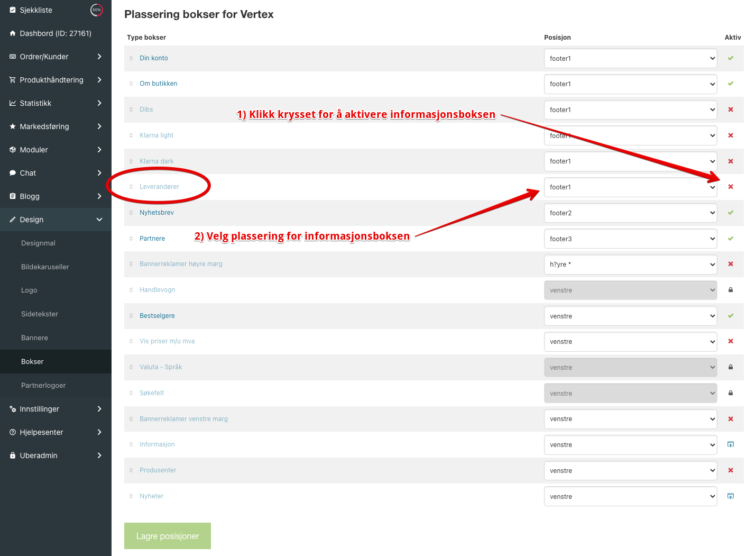Click the drag handle for Din konto row
The height and width of the screenshot is (556, 756).
[131, 58]
